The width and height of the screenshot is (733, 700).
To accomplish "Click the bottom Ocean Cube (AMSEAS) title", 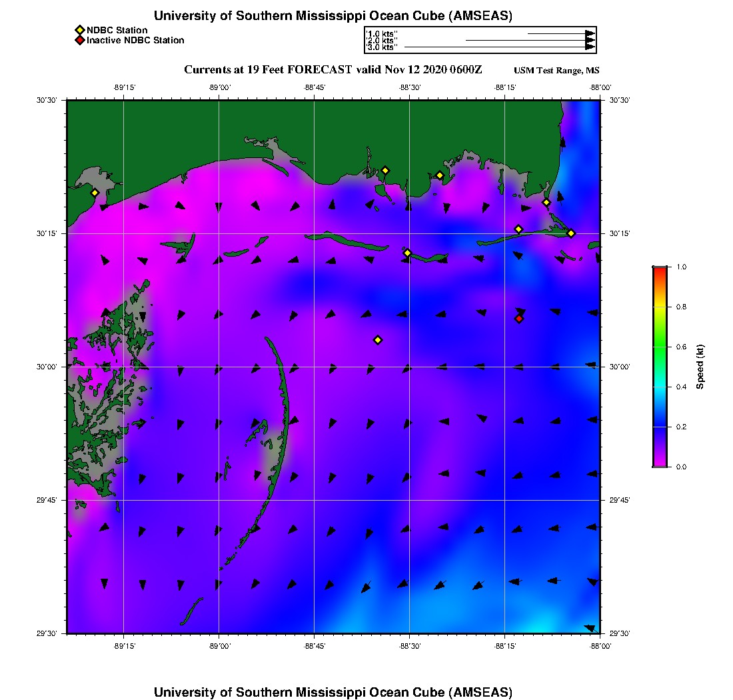I will click(x=333, y=691).
